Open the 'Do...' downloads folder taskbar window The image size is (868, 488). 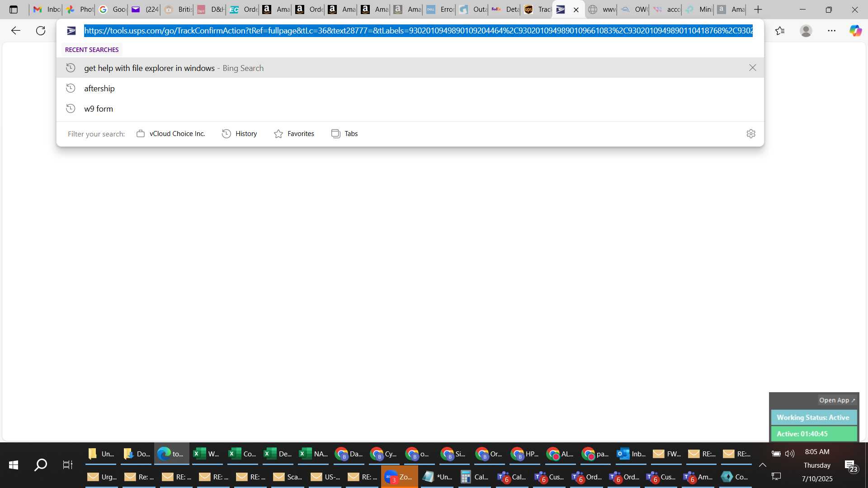tap(136, 454)
